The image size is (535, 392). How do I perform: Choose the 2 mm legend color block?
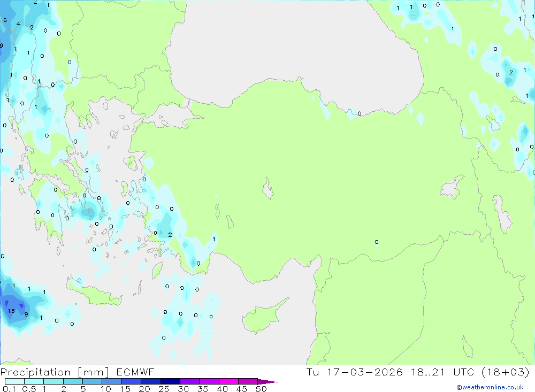[x=73, y=381]
